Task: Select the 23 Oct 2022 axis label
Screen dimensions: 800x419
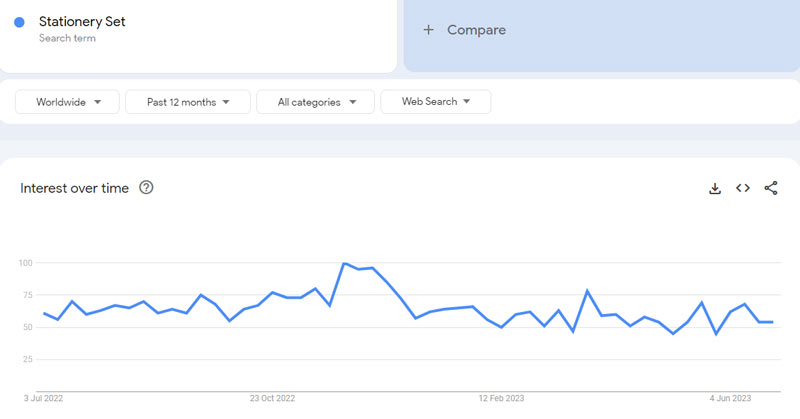Action: tap(273, 397)
